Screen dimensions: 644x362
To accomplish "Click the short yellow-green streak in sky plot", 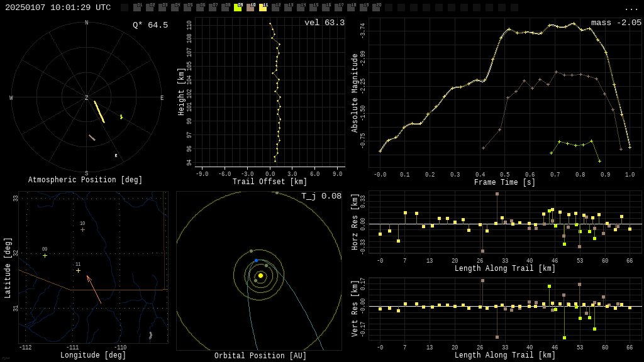I will [121, 117].
